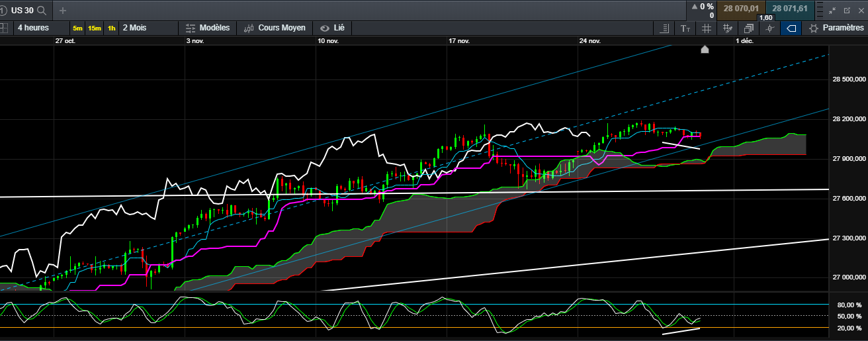Open the chart layout grid icon
Image resolution: width=868 pixels, height=341 pixels.
(3, 28)
